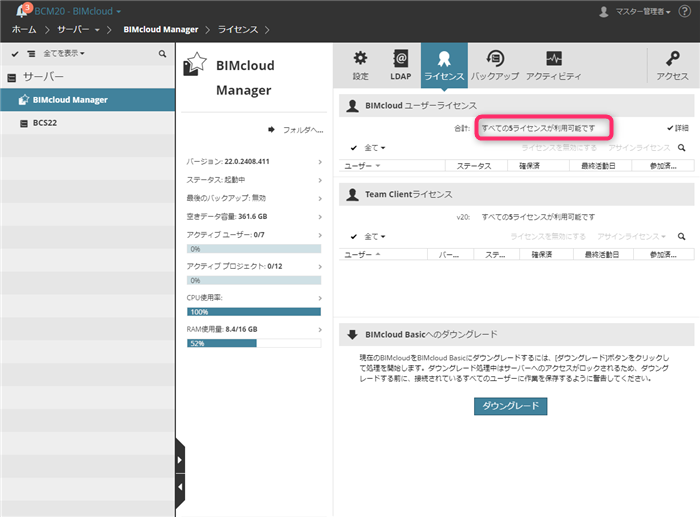Select the BCS22 server item
Screen dimensions: 700x517
(x=88, y=123)
